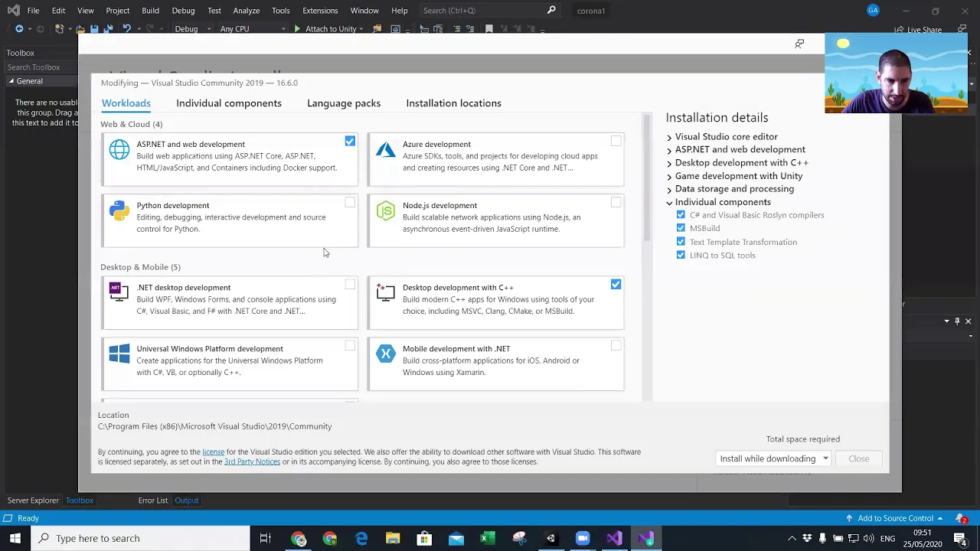Click the Node.js development workload icon
980x551 pixels.
point(385,210)
